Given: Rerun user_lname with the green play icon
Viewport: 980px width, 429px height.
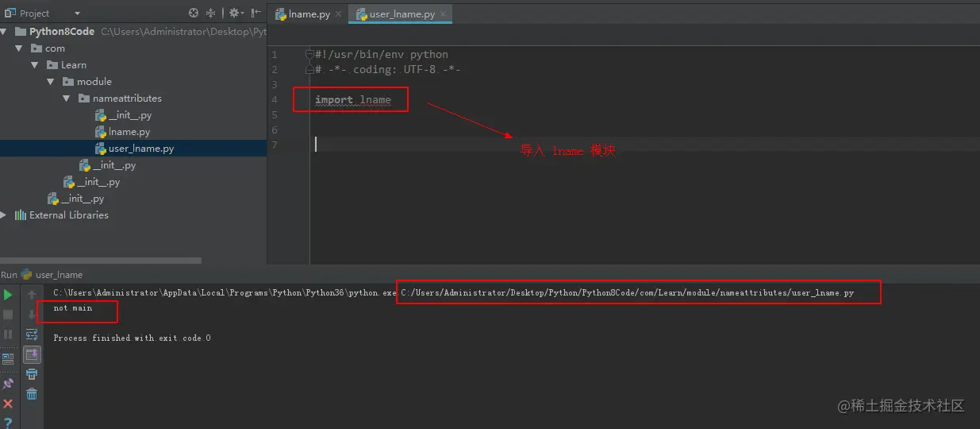Looking at the screenshot, I should pos(8,295).
